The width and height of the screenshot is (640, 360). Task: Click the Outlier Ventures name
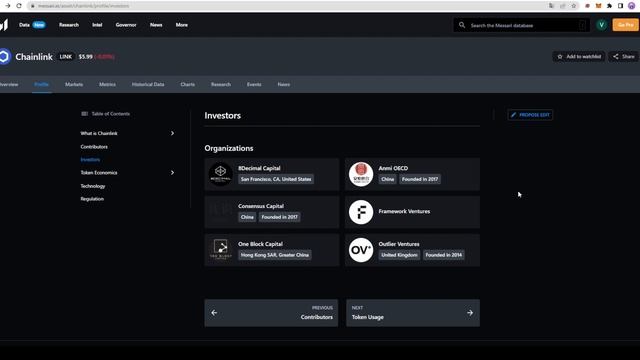[399, 244]
